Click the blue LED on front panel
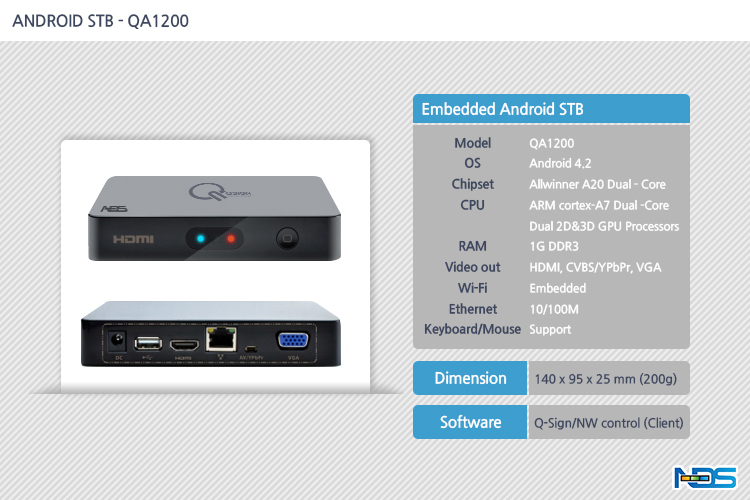The image size is (750, 500). pos(201,238)
